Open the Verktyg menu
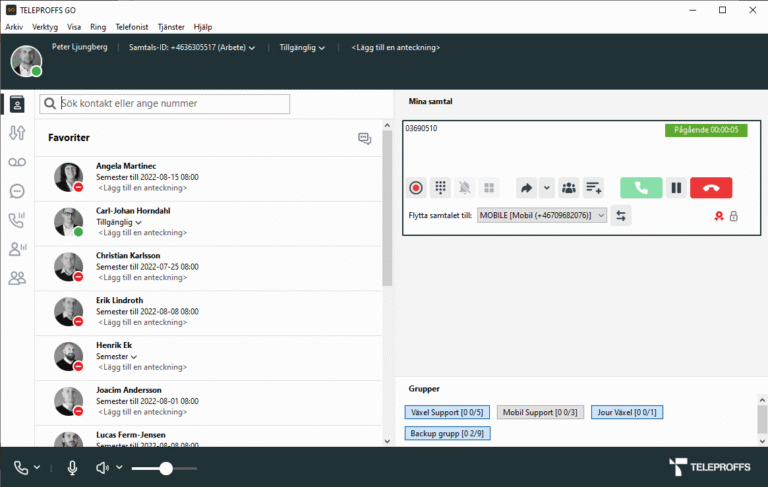Screen dimensions: 768x487 coord(45,27)
